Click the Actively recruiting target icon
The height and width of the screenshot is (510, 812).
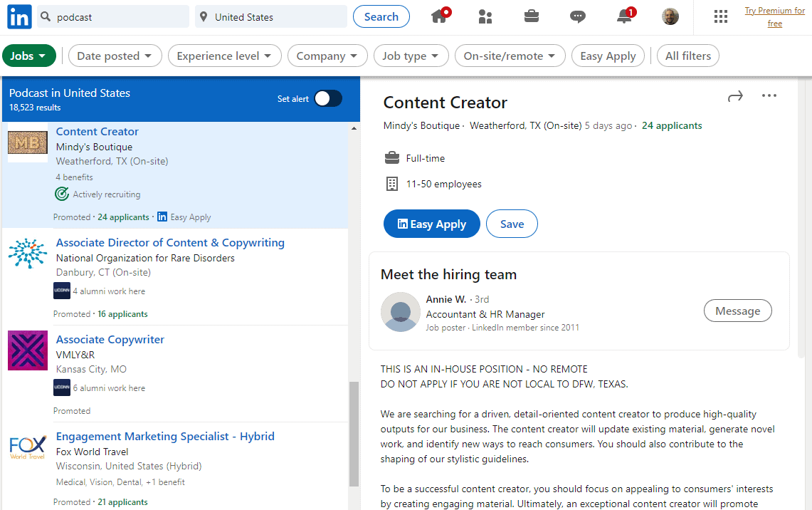click(62, 194)
